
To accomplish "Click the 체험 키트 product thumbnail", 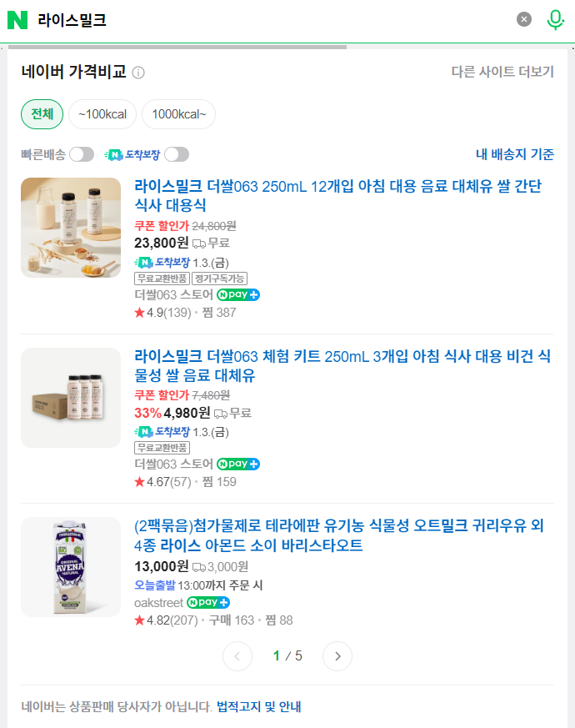I will pyautogui.click(x=70, y=398).
